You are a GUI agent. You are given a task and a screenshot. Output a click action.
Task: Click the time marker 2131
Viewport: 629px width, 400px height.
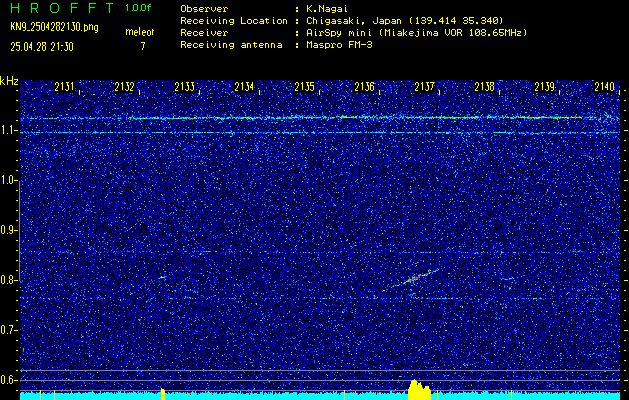point(64,87)
